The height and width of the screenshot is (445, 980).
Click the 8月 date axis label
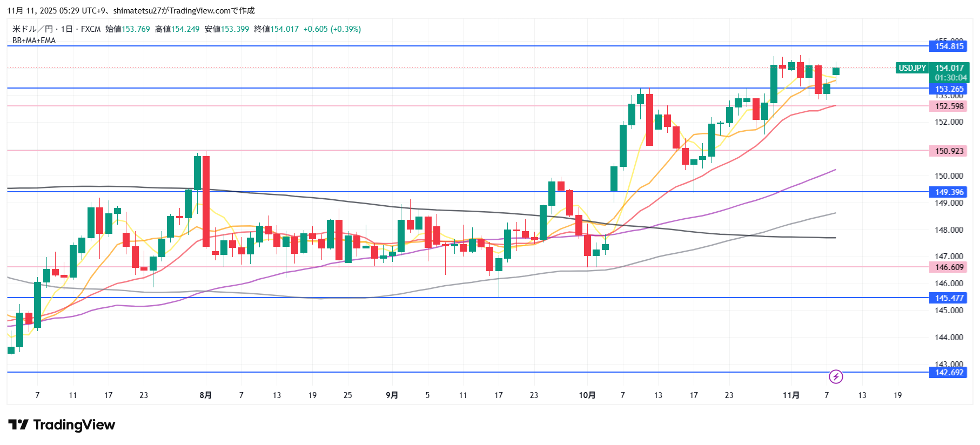click(205, 395)
